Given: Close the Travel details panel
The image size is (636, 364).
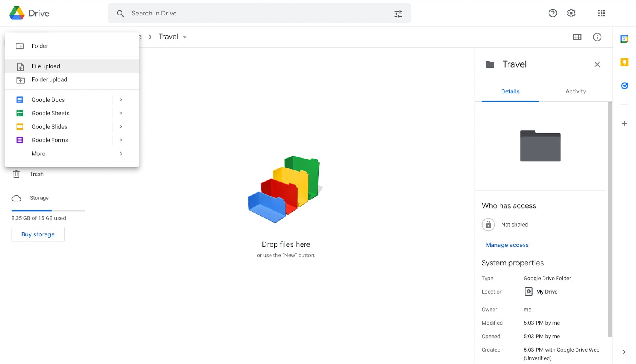Looking at the screenshot, I should coord(597,64).
